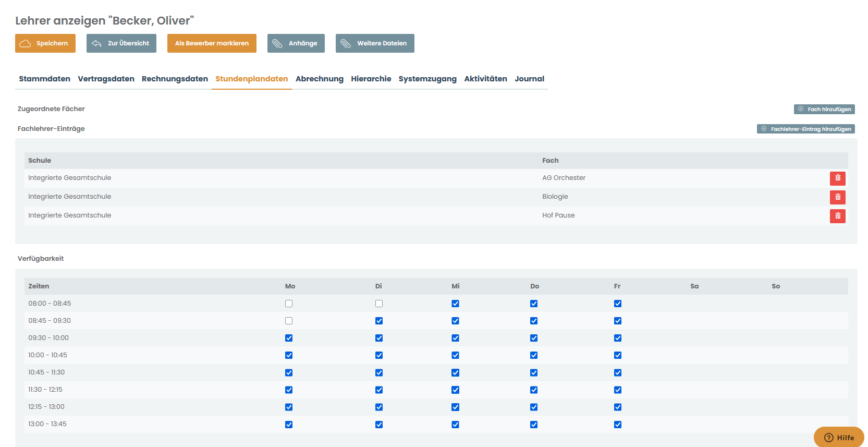Uncheck Thursday 08:00 - 08:45 availability
This screenshot has width=868, height=447.
(534, 304)
